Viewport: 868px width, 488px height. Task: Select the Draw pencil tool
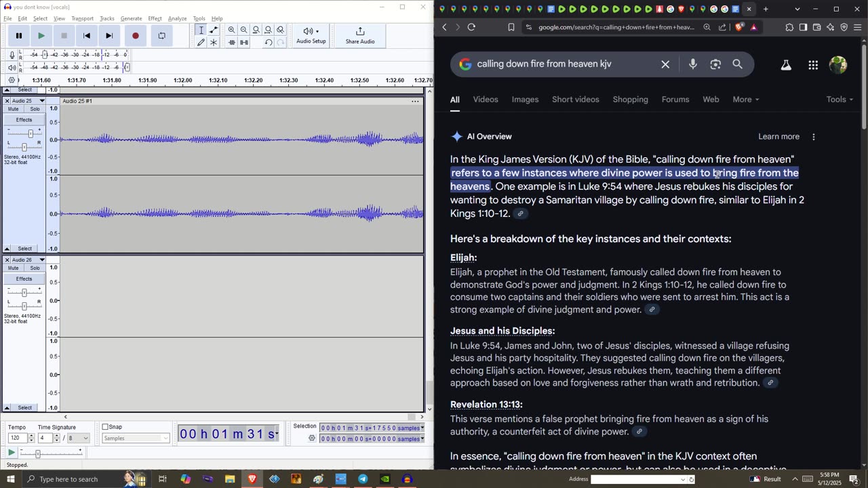tap(201, 43)
